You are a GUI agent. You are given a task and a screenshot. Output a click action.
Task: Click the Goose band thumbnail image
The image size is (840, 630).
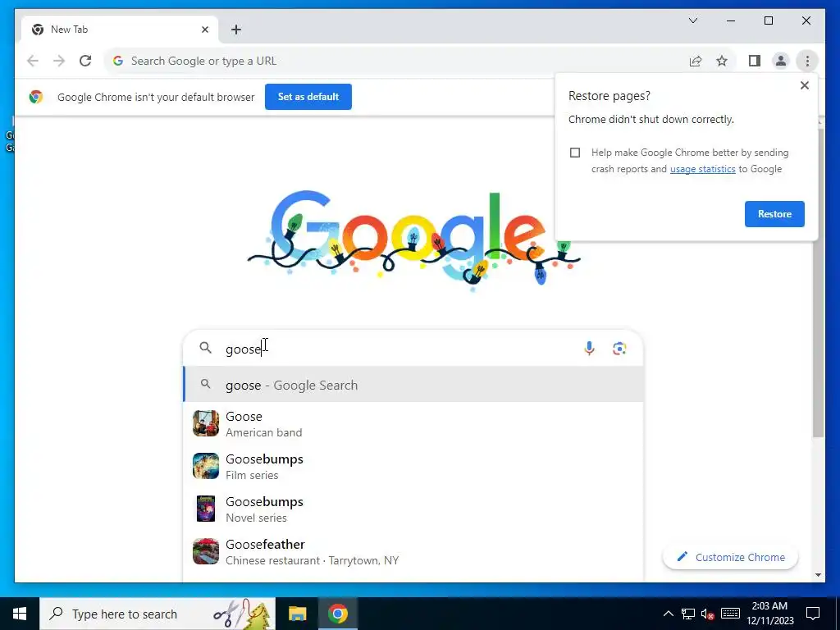coord(206,423)
